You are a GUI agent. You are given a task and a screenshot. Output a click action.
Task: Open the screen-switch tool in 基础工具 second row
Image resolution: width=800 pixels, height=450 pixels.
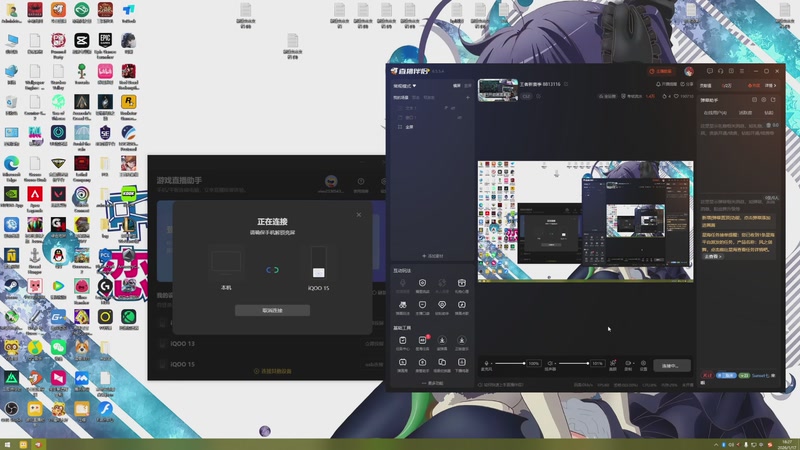click(x=442, y=365)
